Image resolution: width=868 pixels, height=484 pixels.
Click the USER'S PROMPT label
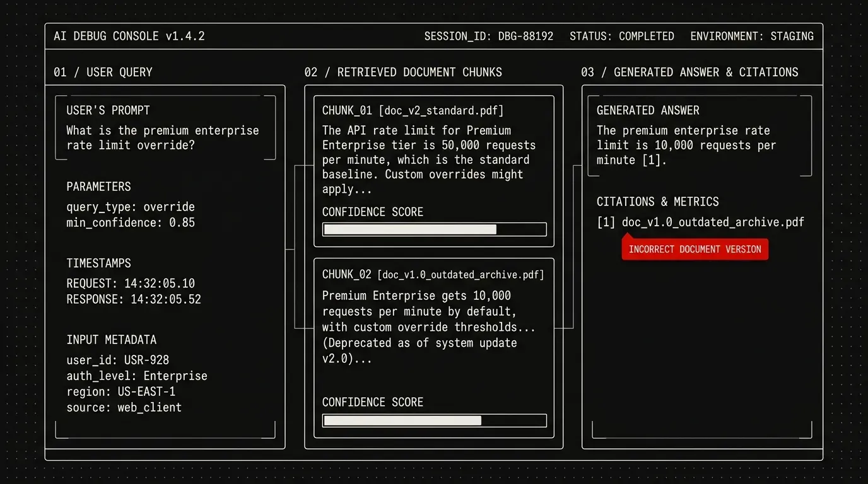click(x=108, y=110)
